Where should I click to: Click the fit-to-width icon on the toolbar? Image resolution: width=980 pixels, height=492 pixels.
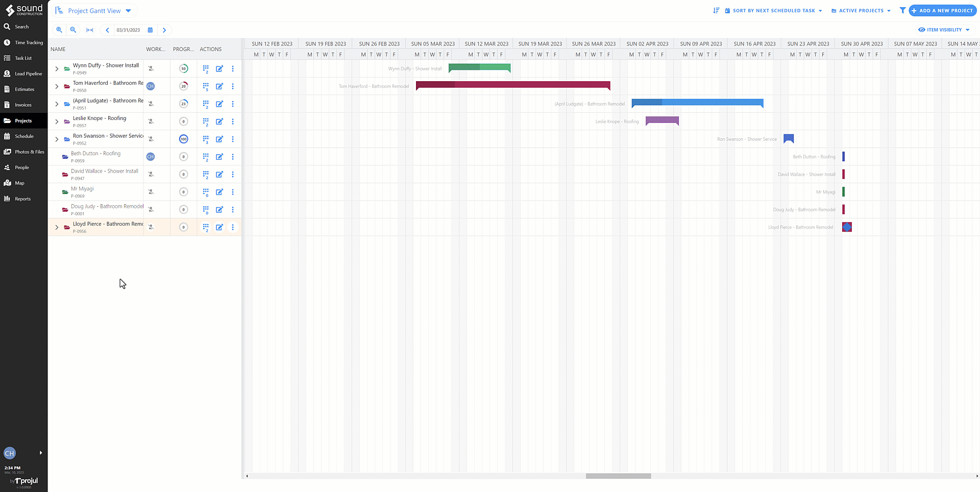(x=90, y=30)
